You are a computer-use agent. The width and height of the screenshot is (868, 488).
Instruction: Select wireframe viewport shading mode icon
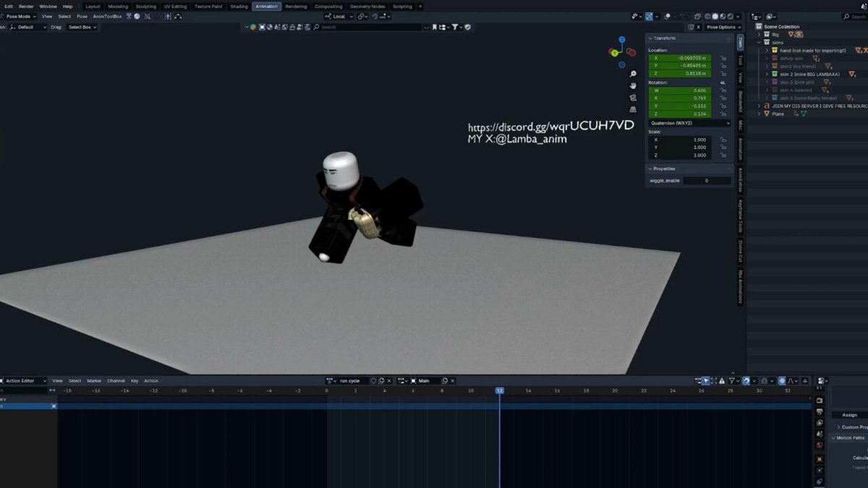pos(708,16)
